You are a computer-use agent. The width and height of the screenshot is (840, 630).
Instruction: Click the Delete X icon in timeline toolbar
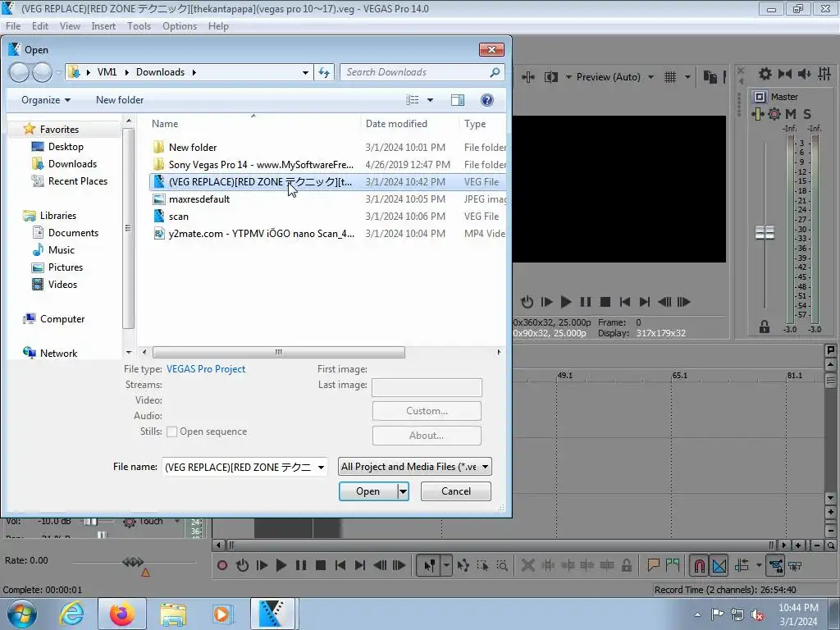(x=527, y=565)
